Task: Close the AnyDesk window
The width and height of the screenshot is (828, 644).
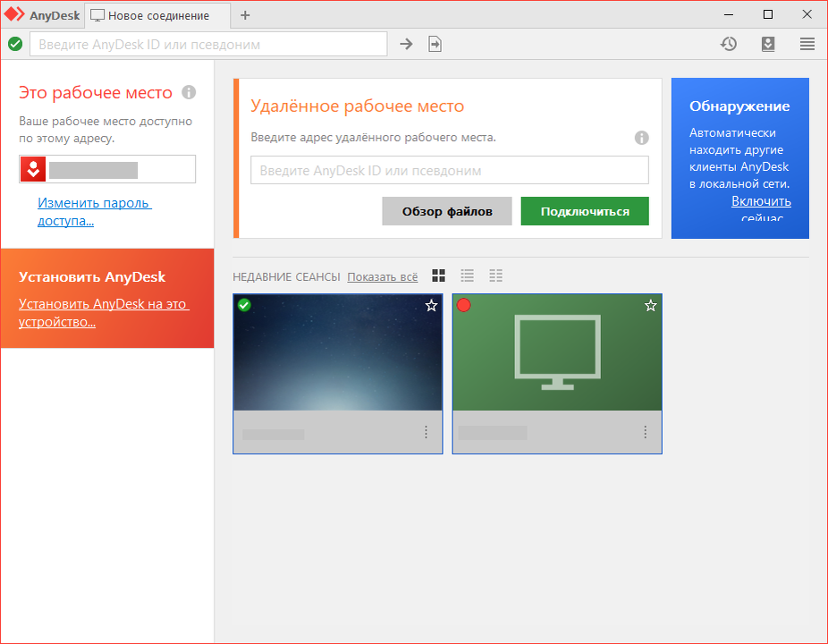Action: [x=807, y=15]
